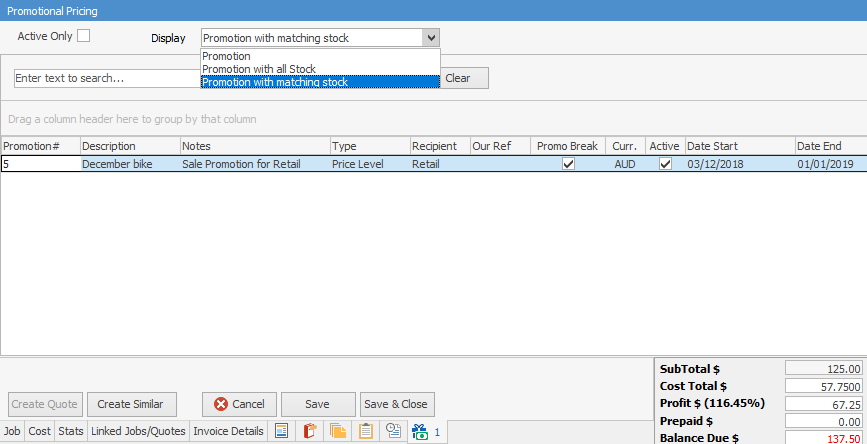867x444 pixels.
Task: Toggle Active checkbox for December bike promotion
Action: [x=666, y=164]
